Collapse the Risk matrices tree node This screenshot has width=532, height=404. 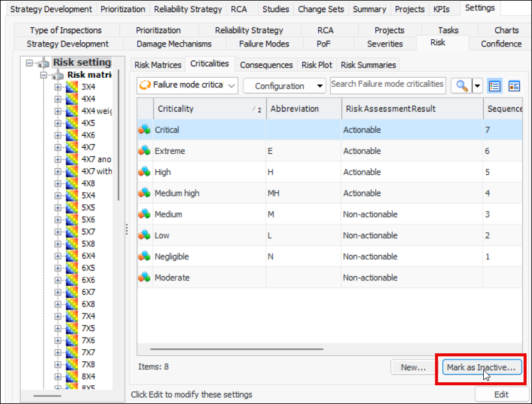[x=44, y=75]
